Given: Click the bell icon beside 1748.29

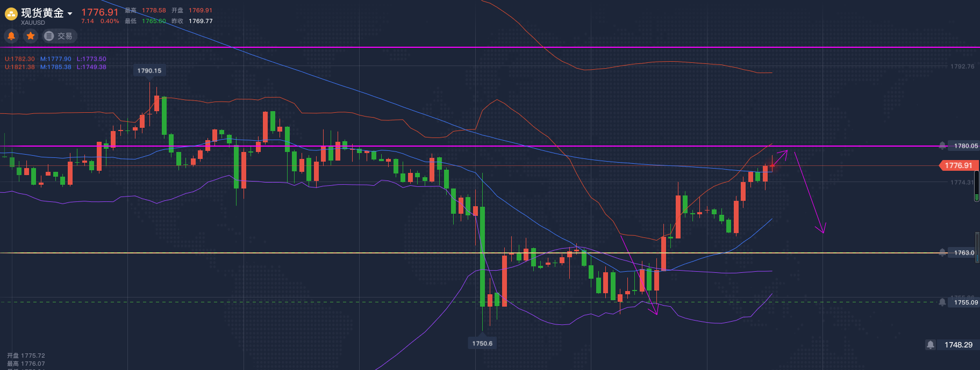Looking at the screenshot, I should (x=931, y=345).
